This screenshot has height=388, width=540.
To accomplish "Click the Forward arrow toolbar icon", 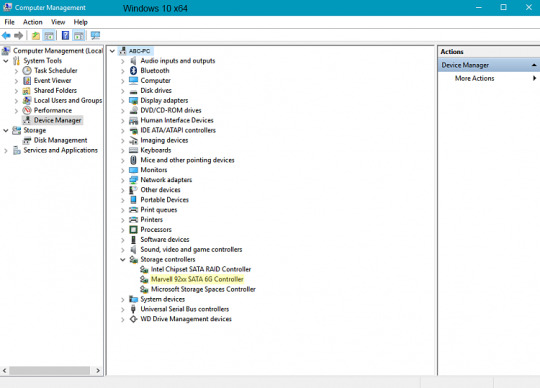I will pyautogui.click(x=19, y=35).
